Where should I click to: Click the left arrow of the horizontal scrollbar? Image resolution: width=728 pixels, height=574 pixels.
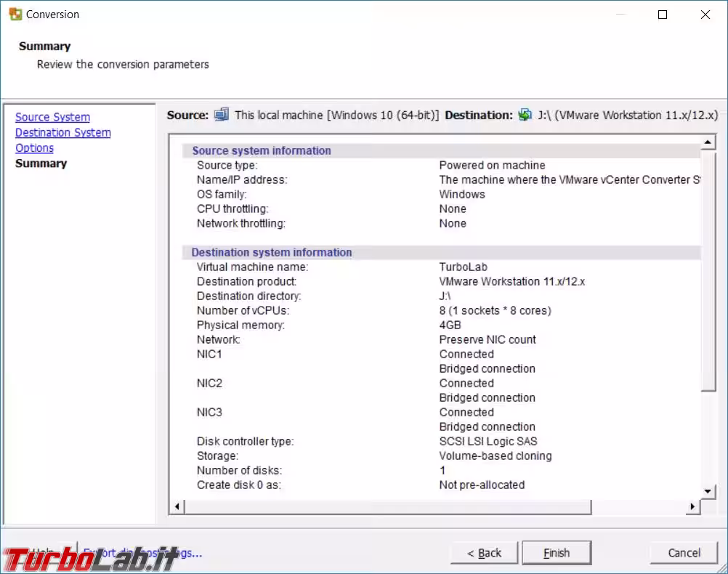pyautogui.click(x=177, y=506)
